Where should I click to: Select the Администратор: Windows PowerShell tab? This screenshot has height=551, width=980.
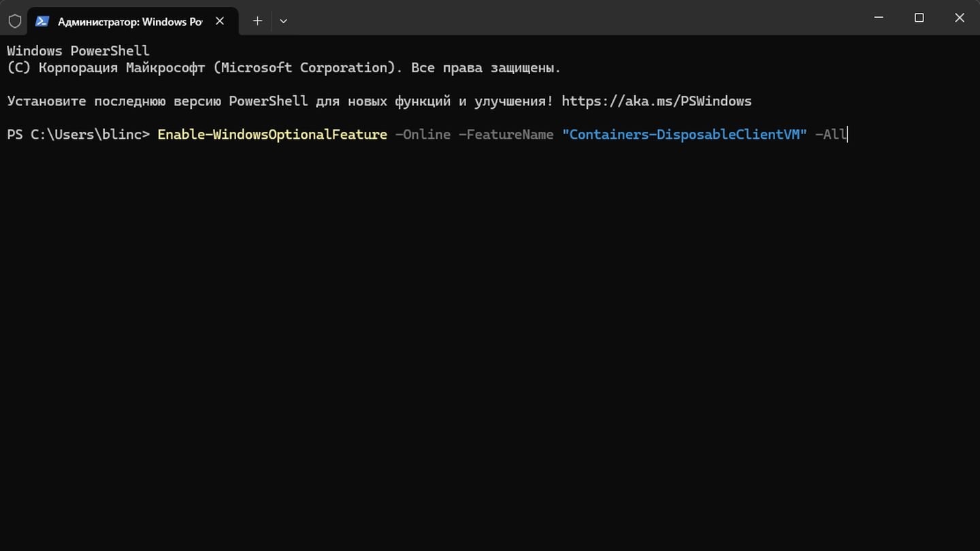133,21
